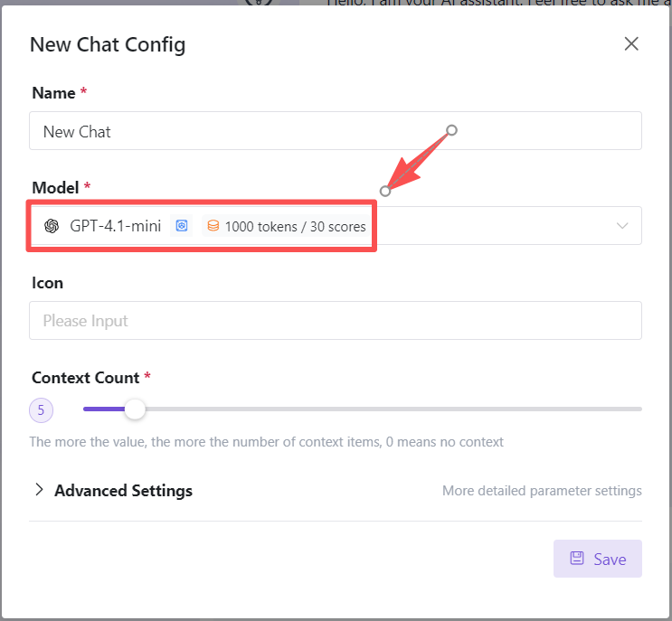Close the New Chat Config dialog
This screenshot has height=621, width=672.
(631, 44)
